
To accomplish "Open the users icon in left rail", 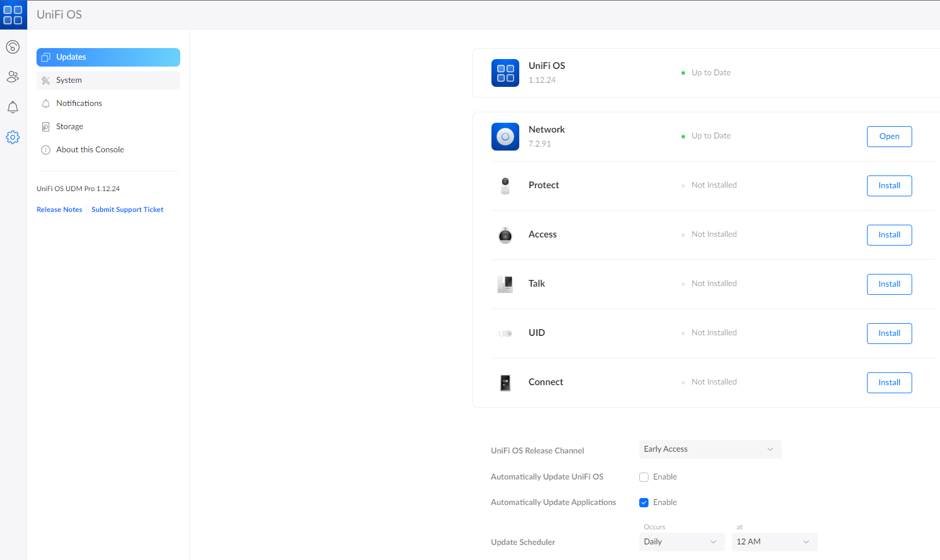I will coord(13,76).
